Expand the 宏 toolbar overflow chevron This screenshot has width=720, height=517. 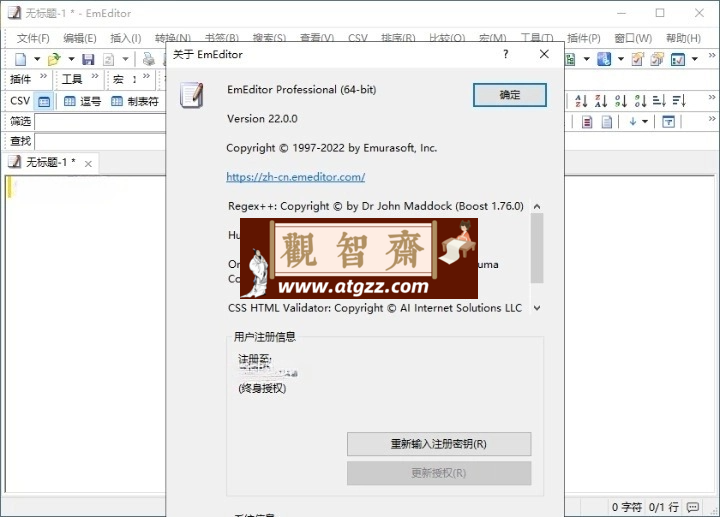point(146,76)
